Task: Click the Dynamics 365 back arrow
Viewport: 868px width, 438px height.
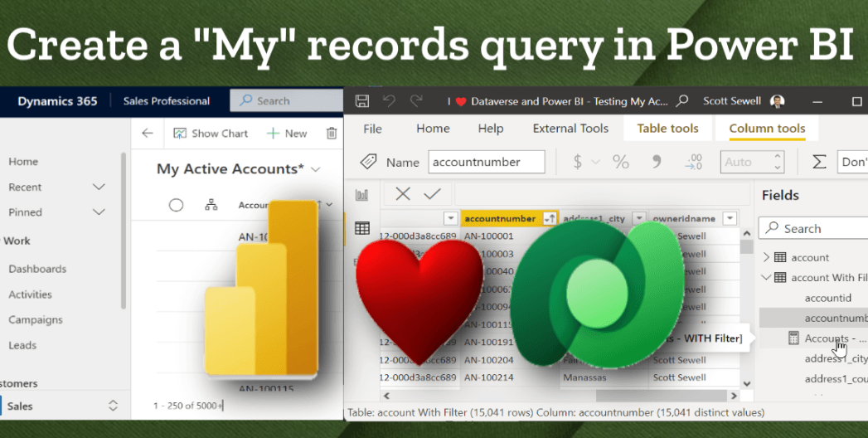Action: pyautogui.click(x=148, y=133)
